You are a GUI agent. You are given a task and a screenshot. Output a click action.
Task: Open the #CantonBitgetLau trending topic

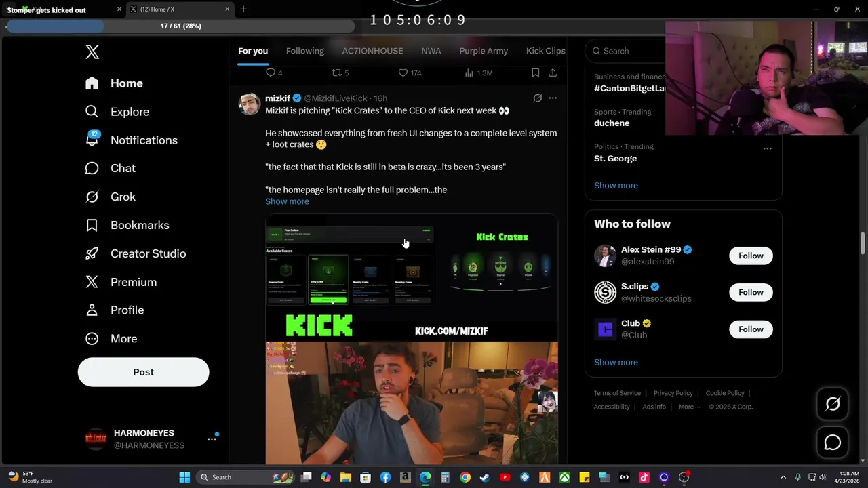pos(631,89)
